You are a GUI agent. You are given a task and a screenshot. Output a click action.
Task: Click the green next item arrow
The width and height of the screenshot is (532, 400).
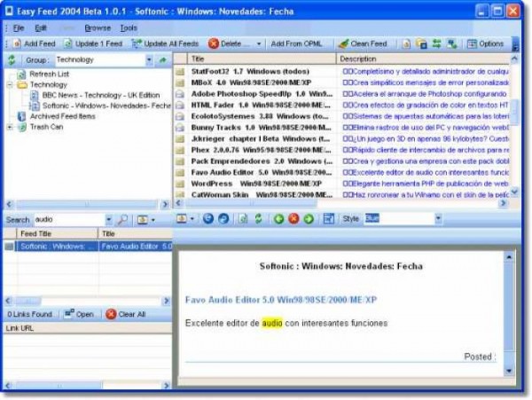[x=309, y=219]
